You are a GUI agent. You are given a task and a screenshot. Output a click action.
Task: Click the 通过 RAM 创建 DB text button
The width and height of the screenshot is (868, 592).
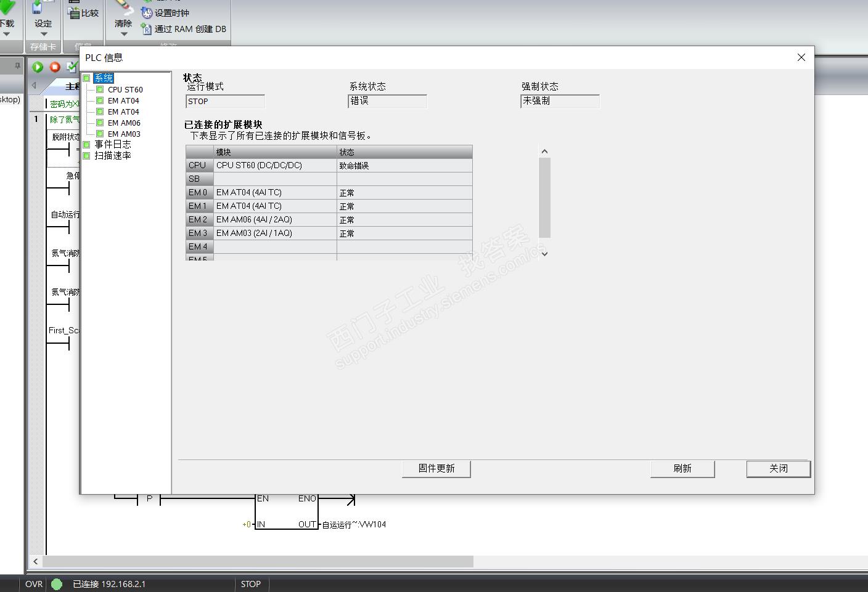[190, 29]
